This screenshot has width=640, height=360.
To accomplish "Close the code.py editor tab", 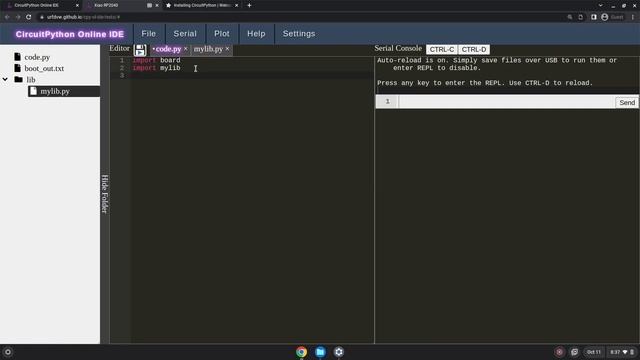I will point(186,49).
